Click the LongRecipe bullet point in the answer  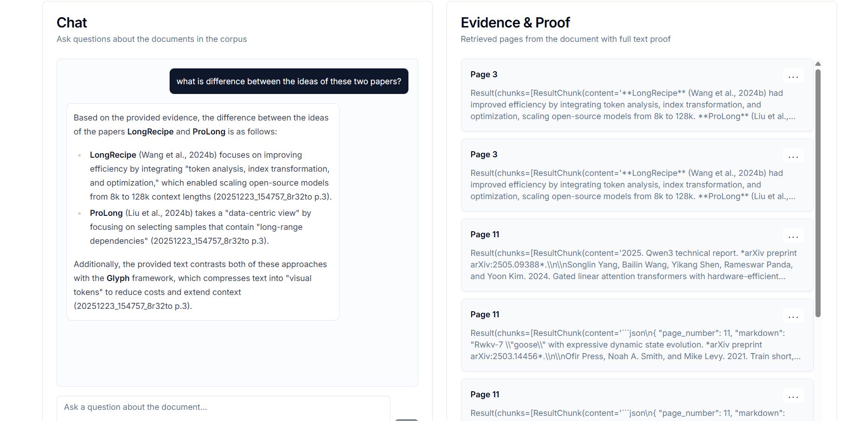(x=210, y=176)
